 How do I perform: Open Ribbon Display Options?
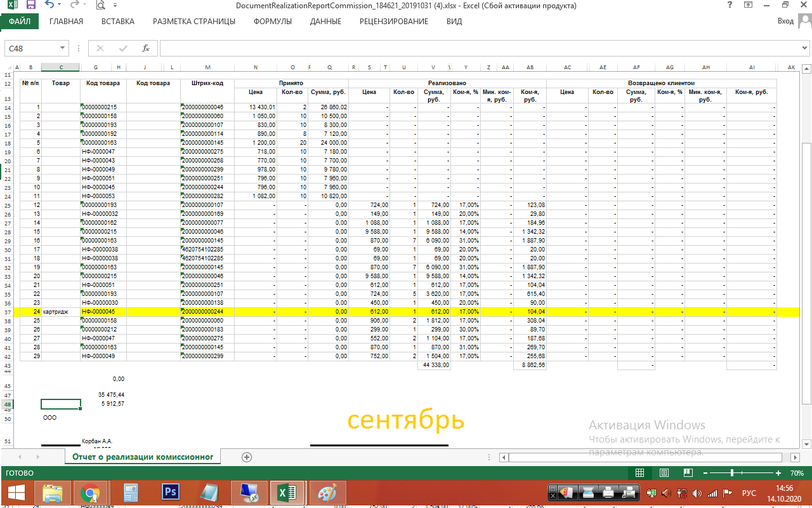pyautogui.click(x=749, y=5)
